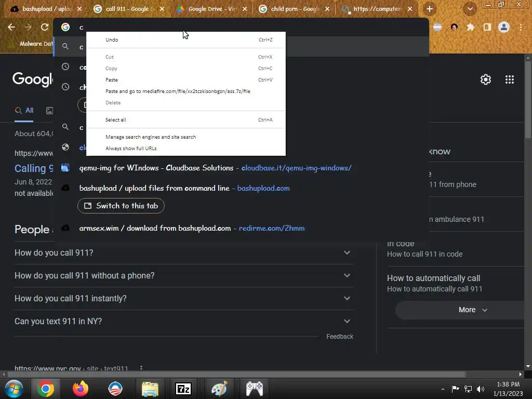Open the Google apps grid
The width and height of the screenshot is (532, 399).
(x=509, y=79)
